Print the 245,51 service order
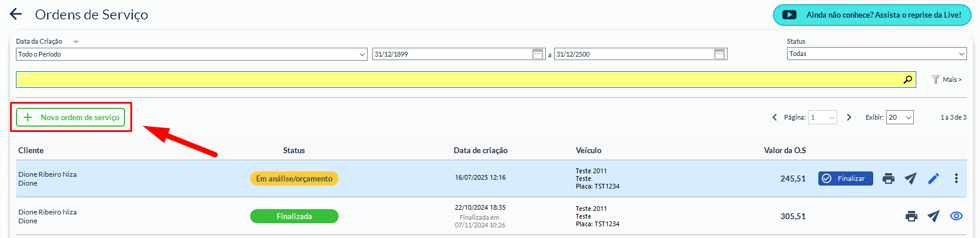 click(x=888, y=178)
